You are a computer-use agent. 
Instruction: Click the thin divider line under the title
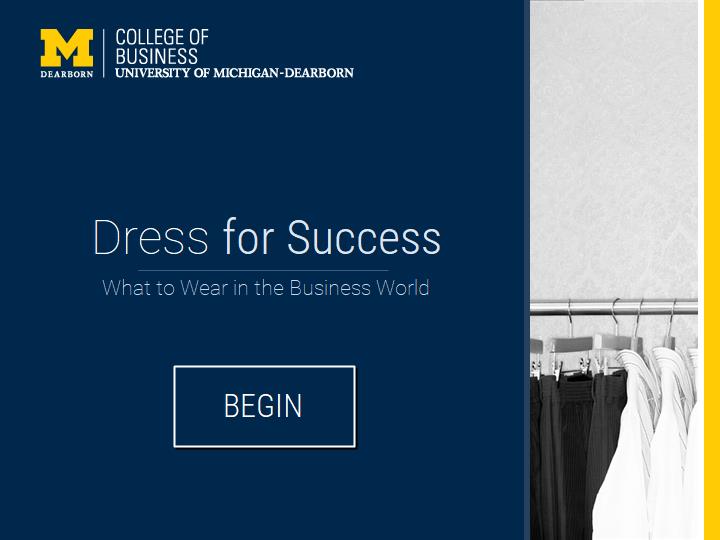[263, 270]
